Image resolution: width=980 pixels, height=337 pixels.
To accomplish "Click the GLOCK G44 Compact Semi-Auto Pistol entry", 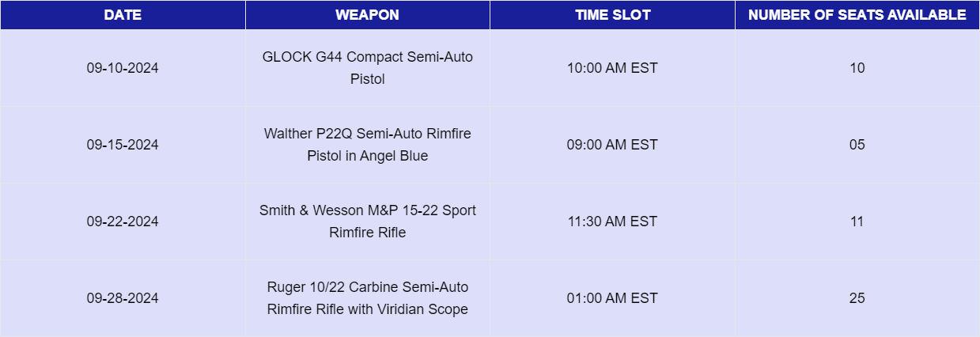I will click(368, 68).
